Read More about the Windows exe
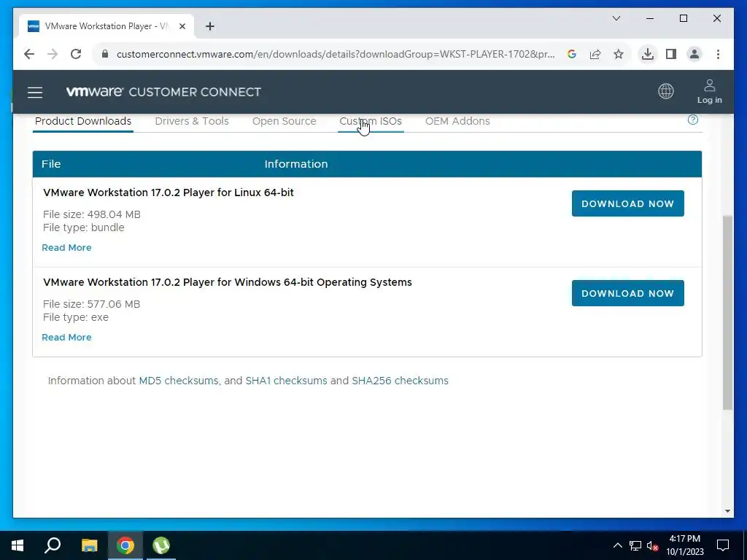The height and width of the screenshot is (560, 747). (66, 337)
